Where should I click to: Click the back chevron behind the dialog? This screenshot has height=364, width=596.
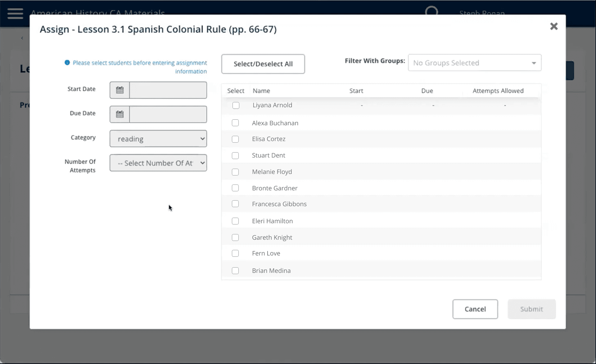coord(22,38)
